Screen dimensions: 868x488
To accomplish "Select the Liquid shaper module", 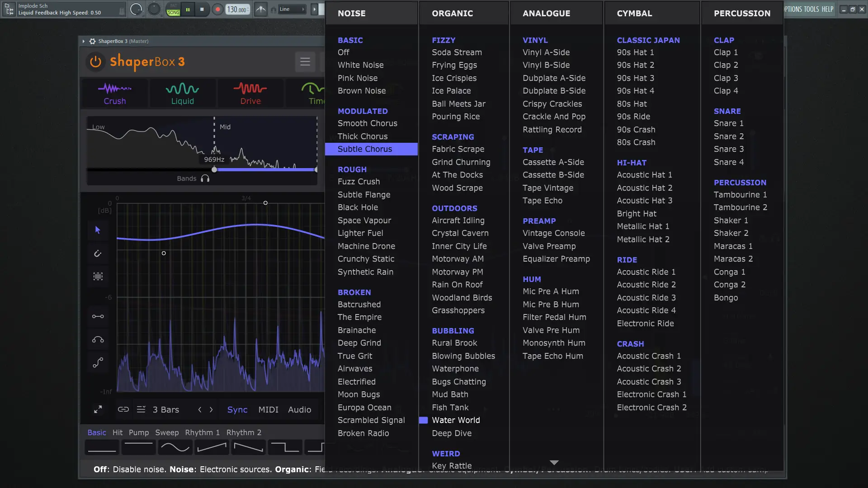I will 182,94.
